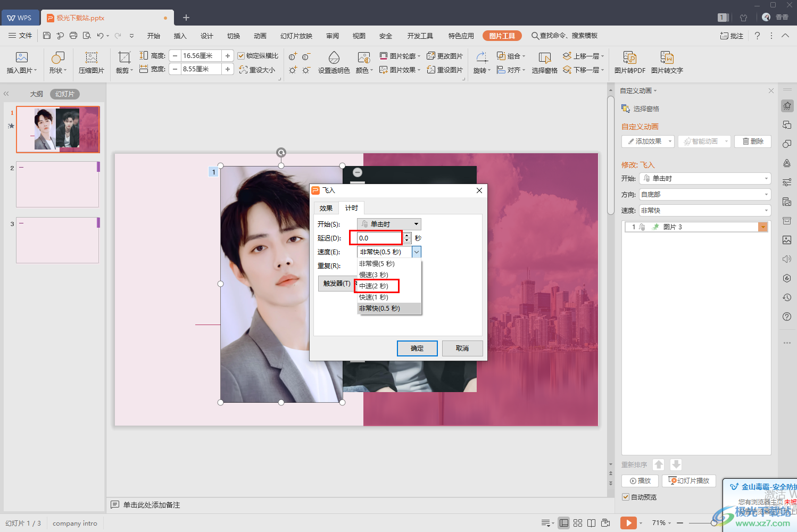Click the Rotate (旋转) icon
This screenshot has height=532, width=797.
pyautogui.click(x=481, y=57)
